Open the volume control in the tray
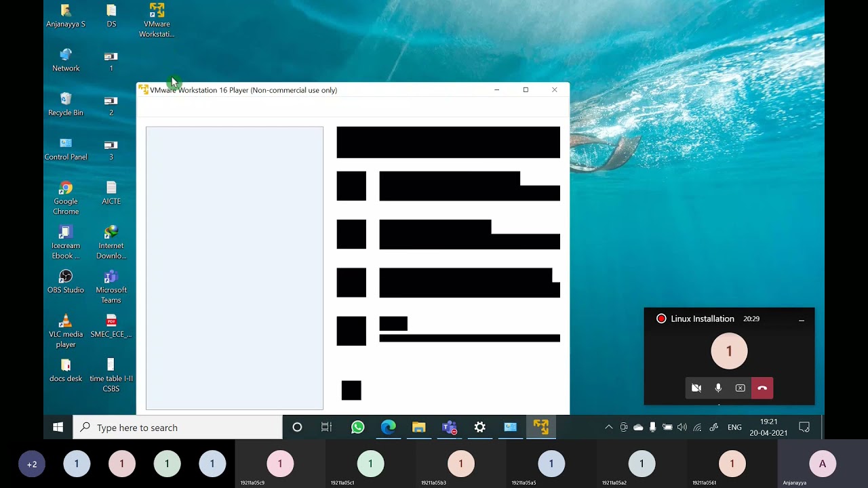The height and width of the screenshot is (488, 868). pos(682,427)
